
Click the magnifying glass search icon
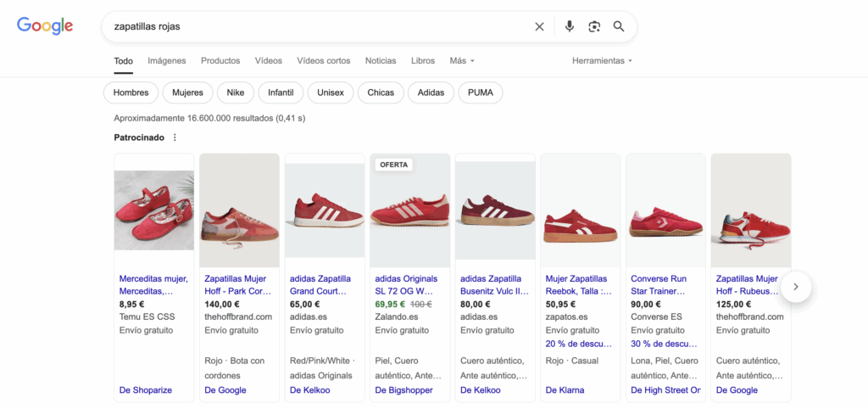pos(618,26)
